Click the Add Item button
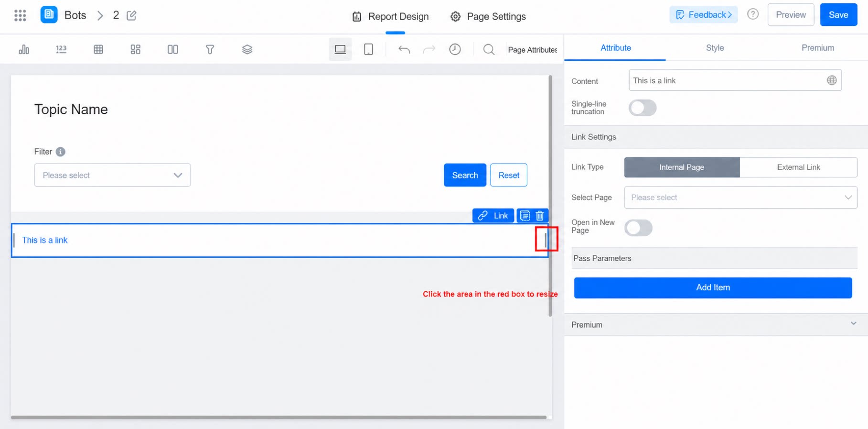The width and height of the screenshot is (868, 429). coord(713,287)
